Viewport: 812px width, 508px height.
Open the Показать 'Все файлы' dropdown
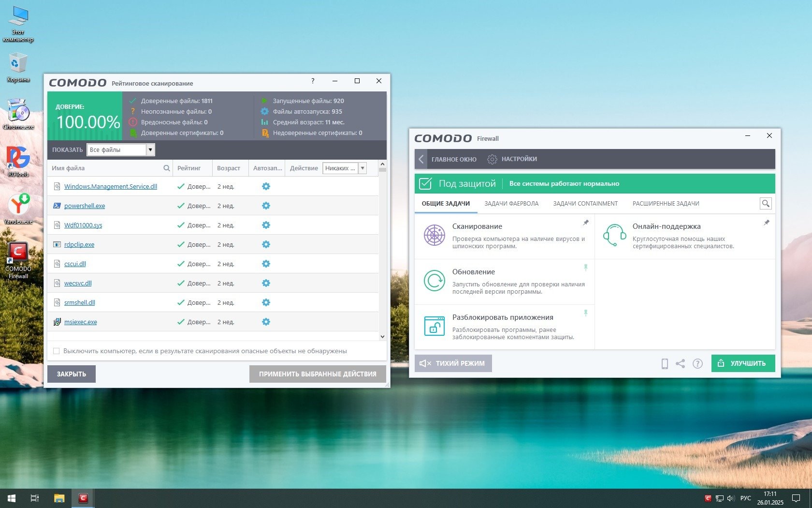coord(121,150)
